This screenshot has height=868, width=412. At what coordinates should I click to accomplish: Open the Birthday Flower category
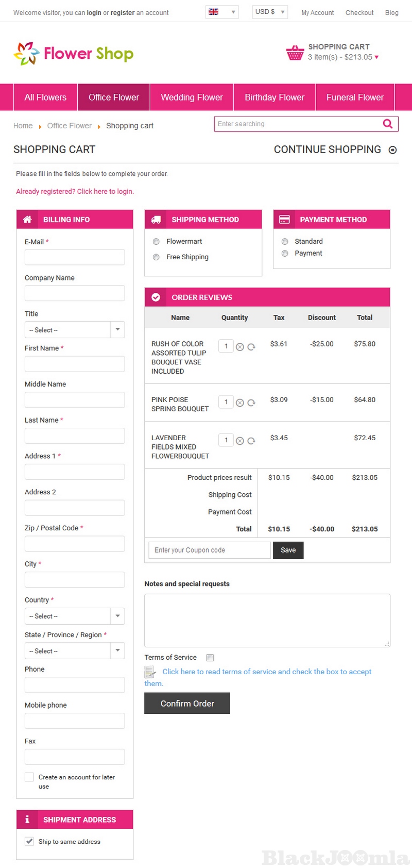click(274, 97)
